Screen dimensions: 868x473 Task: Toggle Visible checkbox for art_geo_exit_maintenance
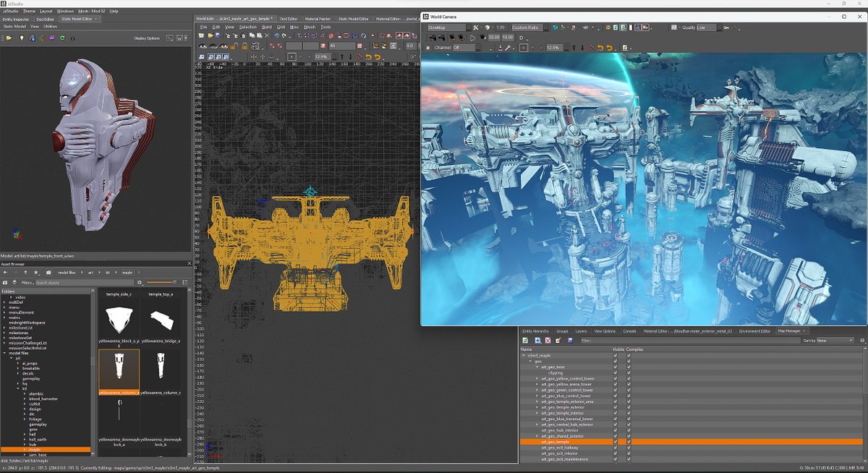pyautogui.click(x=616, y=459)
